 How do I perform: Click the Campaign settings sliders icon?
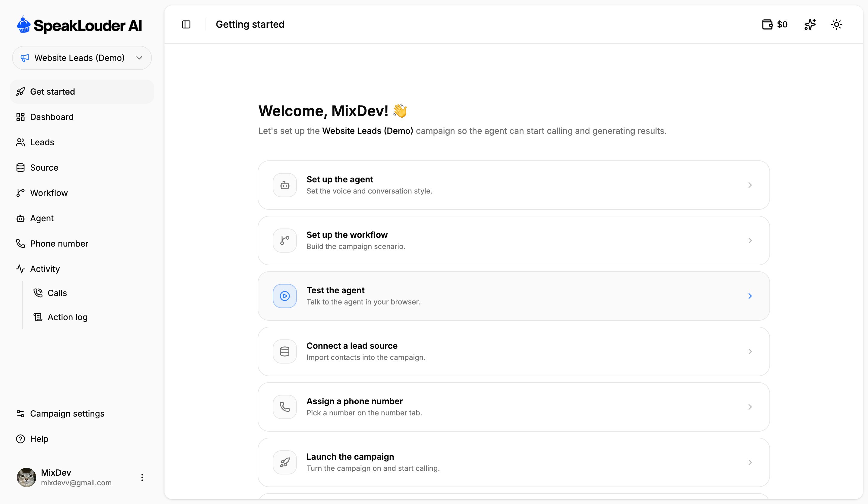click(x=21, y=413)
